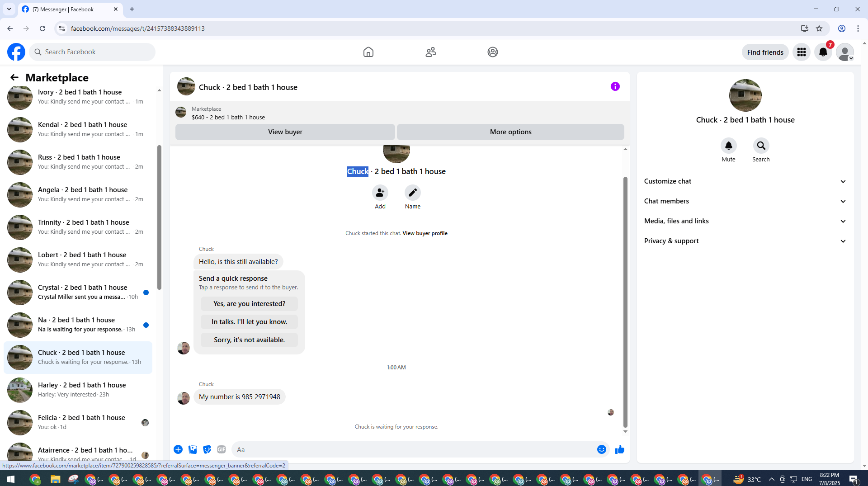The width and height of the screenshot is (868, 486).
Task: Open the notifications bell
Action: pos(823,52)
